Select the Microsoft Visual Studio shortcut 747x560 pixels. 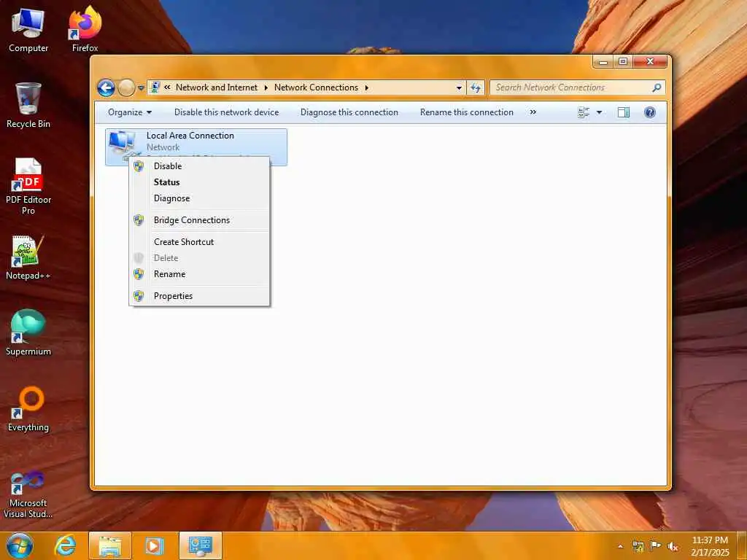[x=28, y=494]
